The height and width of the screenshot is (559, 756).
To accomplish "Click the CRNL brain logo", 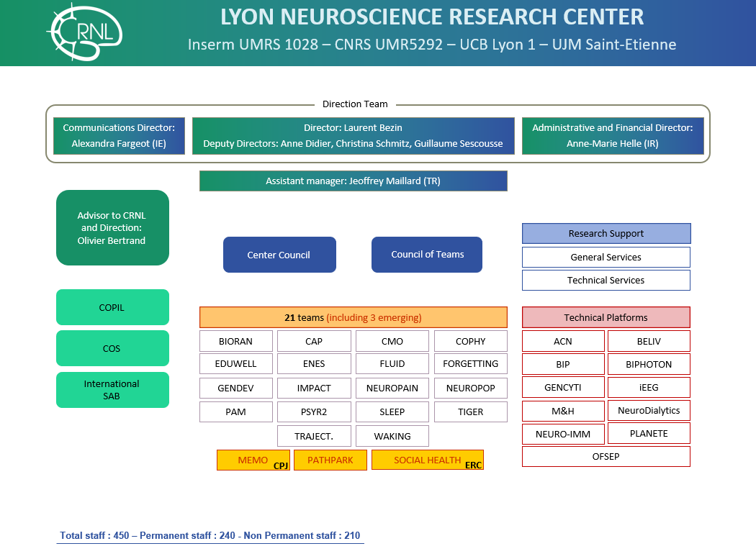I will [85, 32].
